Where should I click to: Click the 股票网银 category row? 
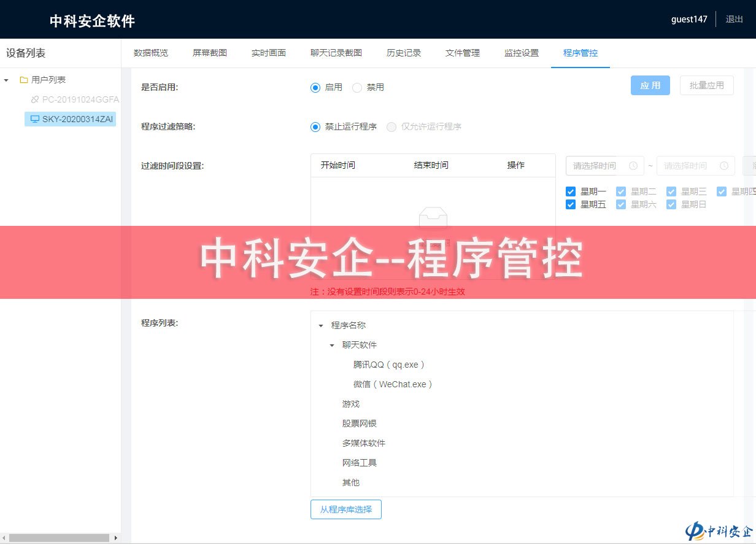point(360,423)
